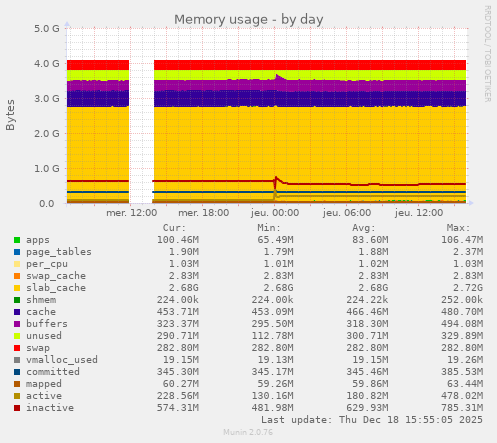Image resolution: width=497 pixels, height=443 pixels.
Task: Click the dark green shmem legend swatch
Action: 17,300
